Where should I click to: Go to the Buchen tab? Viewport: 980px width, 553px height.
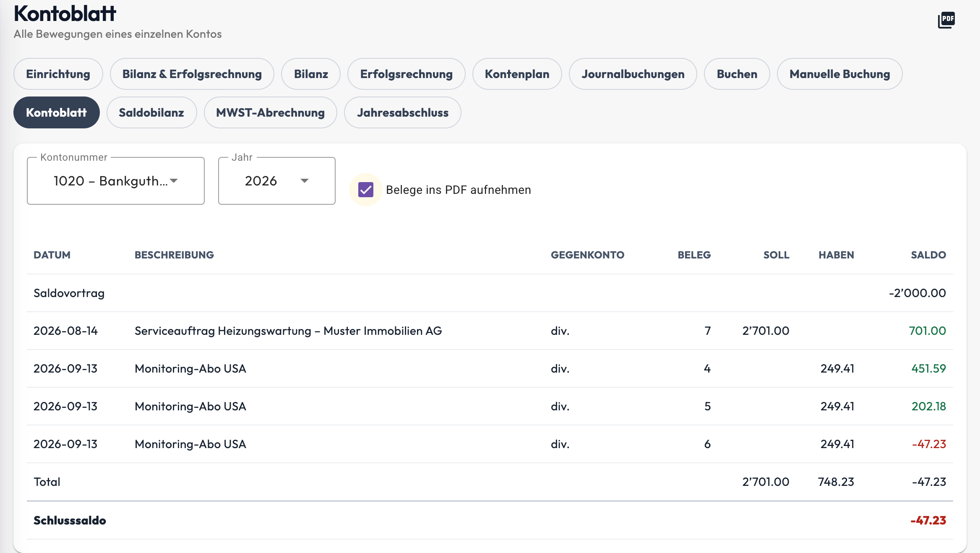[737, 74]
